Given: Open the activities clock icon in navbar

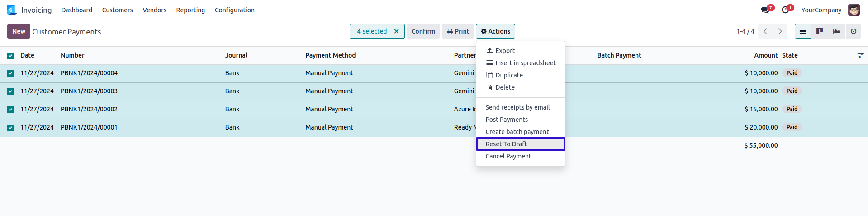Looking at the screenshot, I should point(786,10).
